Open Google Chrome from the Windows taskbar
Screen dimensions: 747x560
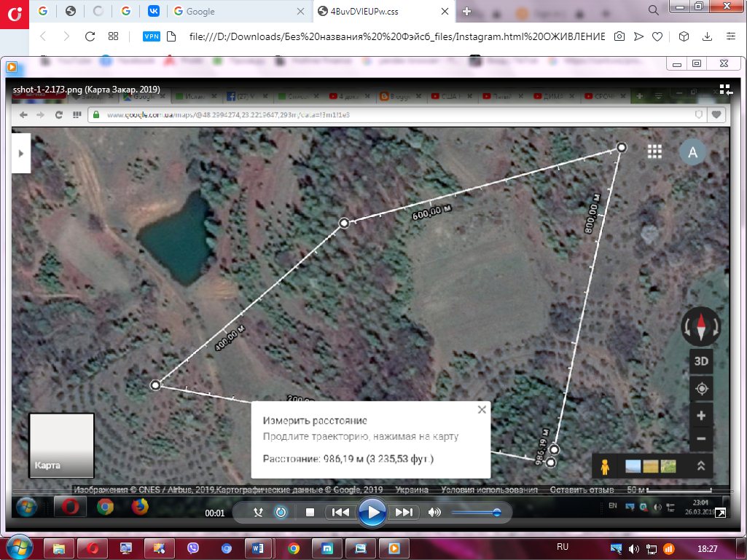click(294, 548)
